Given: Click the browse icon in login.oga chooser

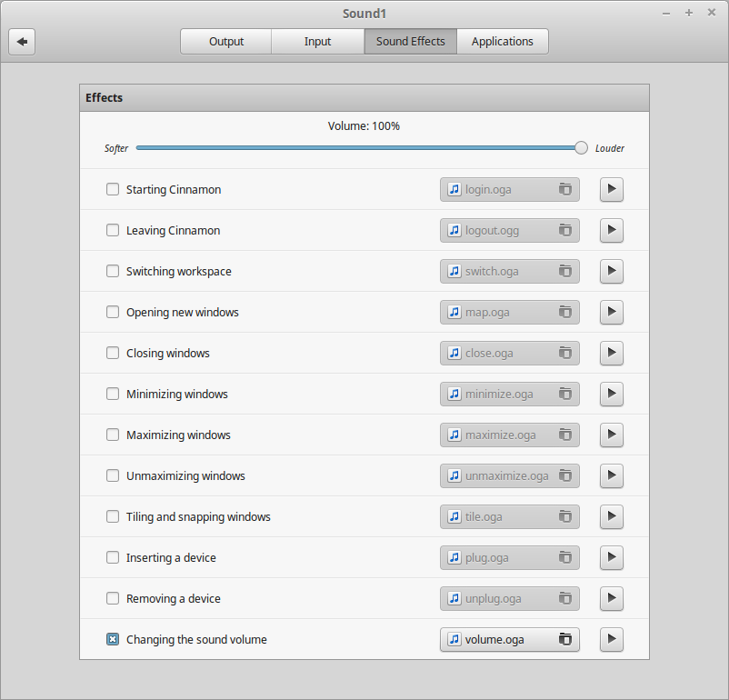Looking at the screenshot, I should (x=564, y=189).
